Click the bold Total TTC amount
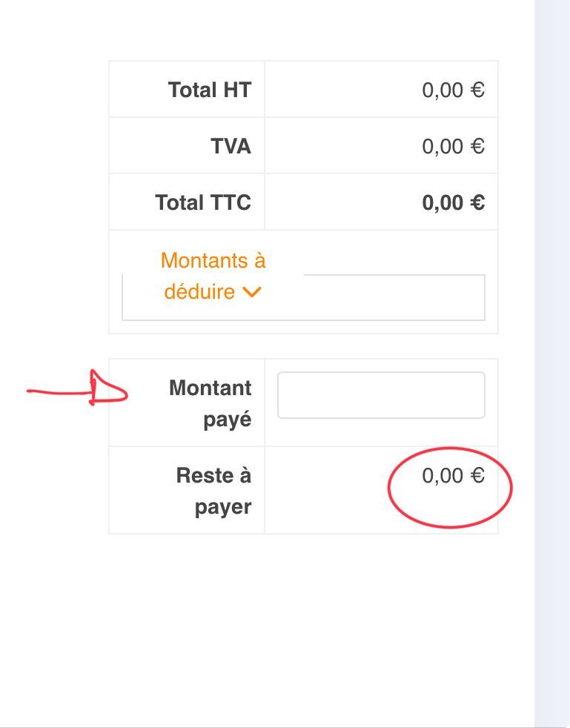Screen dimensions: 570x728 453,202
